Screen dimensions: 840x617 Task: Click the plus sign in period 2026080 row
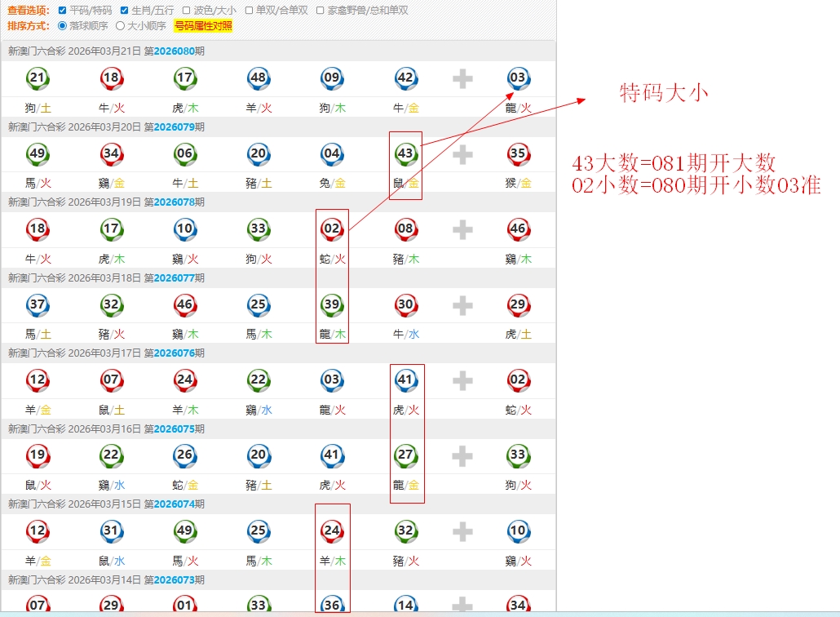tap(462, 78)
